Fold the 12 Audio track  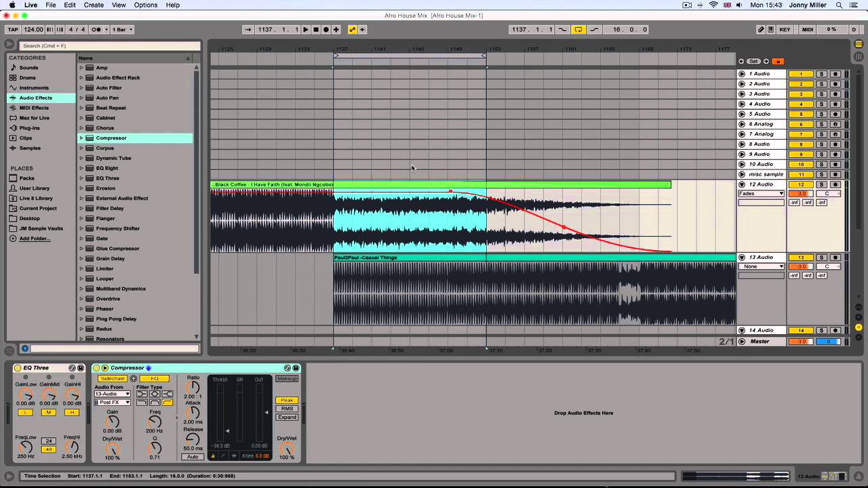pyautogui.click(x=742, y=184)
